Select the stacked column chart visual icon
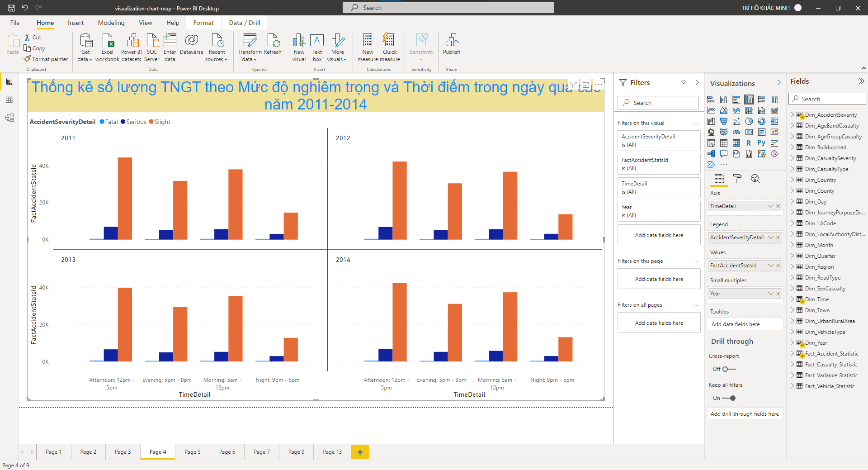 pyautogui.click(x=724, y=100)
